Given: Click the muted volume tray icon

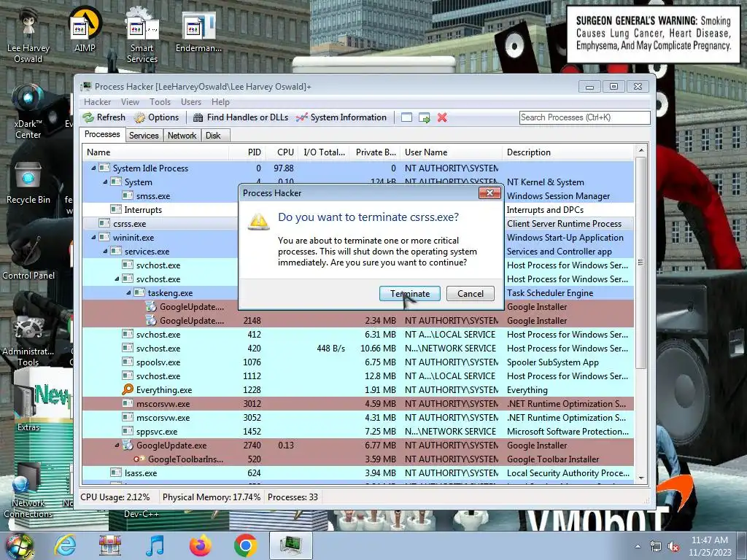Looking at the screenshot, I should tap(673, 547).
